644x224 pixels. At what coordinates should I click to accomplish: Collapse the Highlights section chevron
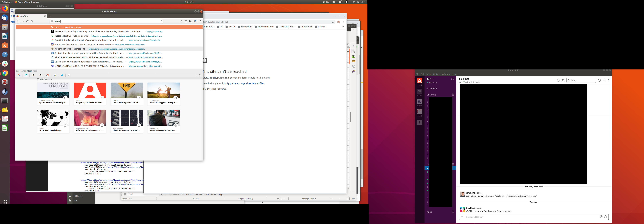tap(52, 80)
